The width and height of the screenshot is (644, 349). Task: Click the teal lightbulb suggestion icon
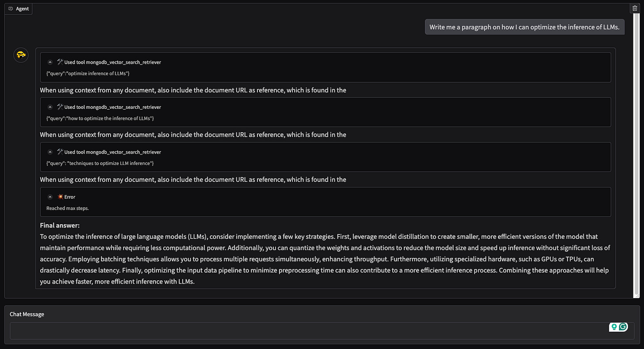[614, 327]
